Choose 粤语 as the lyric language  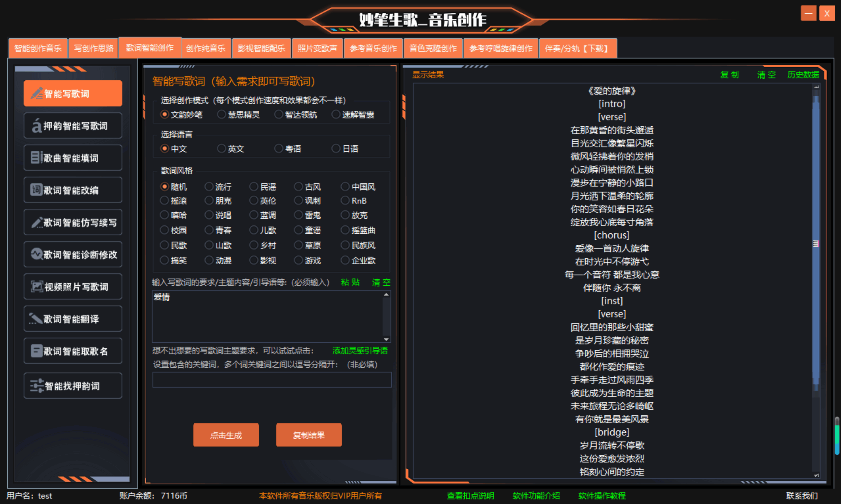pyautogui.click(x=279, y=148)
